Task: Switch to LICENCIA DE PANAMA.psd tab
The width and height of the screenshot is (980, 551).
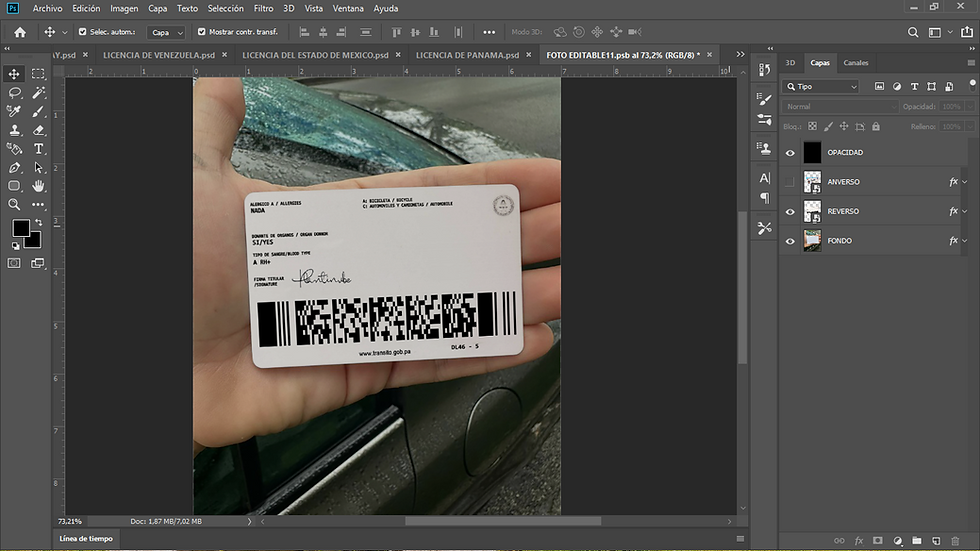Action: click(468, 55)
